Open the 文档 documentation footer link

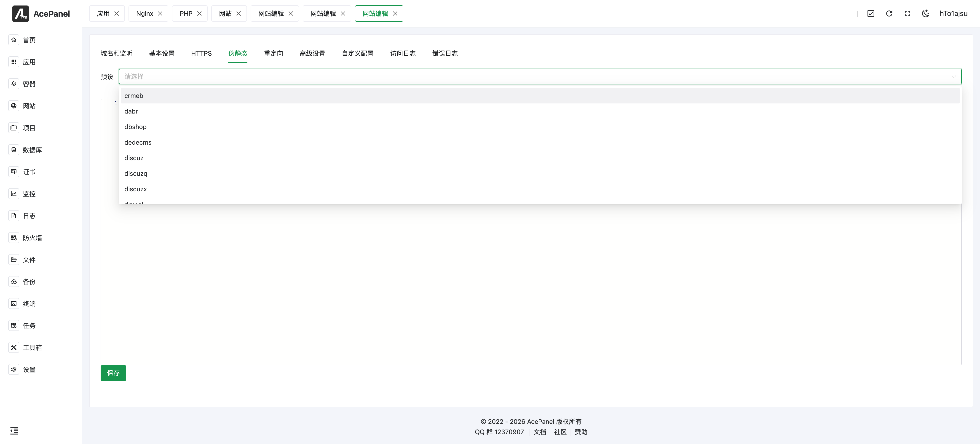(539, 432)
